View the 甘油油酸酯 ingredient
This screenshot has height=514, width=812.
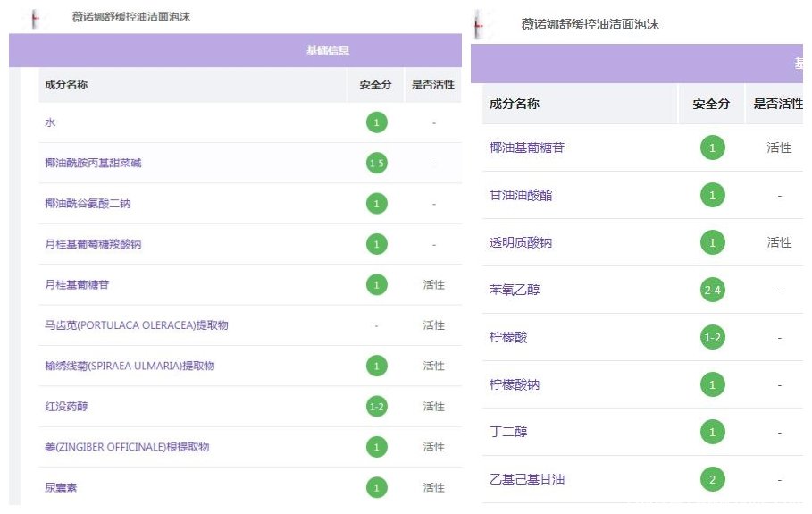(521, 196)
